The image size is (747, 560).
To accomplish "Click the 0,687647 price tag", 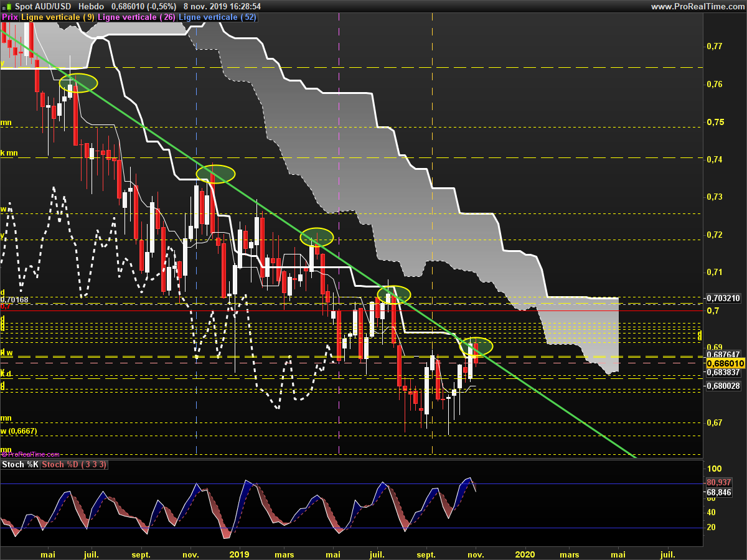I will pyautogui.click(x=724, y=354).
